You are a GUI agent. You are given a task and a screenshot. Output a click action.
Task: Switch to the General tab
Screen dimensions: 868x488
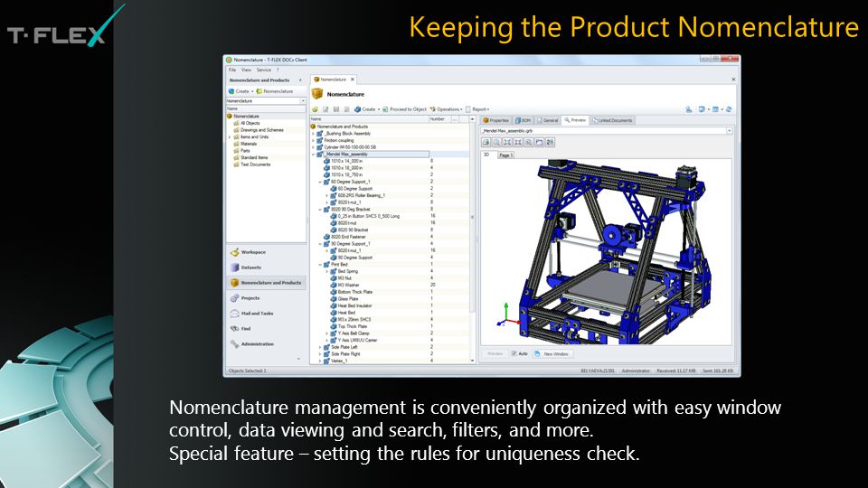tap(548, 120)
